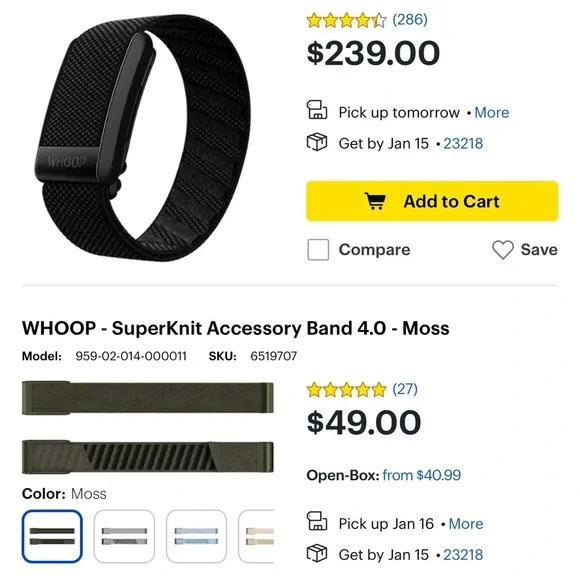Open the 286 reviews link
580x580 pixels.
pyautogui.click(x=410, y=19)
